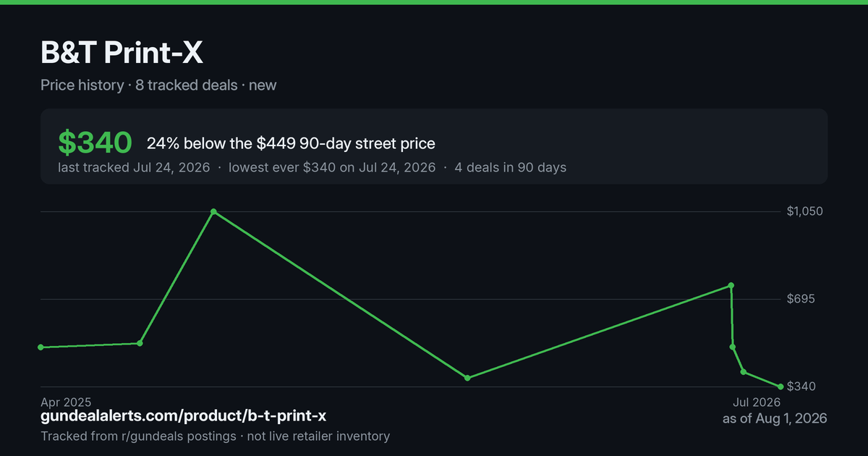The width and height of the screenshot is (868, 456).
Task: Click 'lowest ever $340 on Jul 24, 2026' text
Action: click(332, 167)
